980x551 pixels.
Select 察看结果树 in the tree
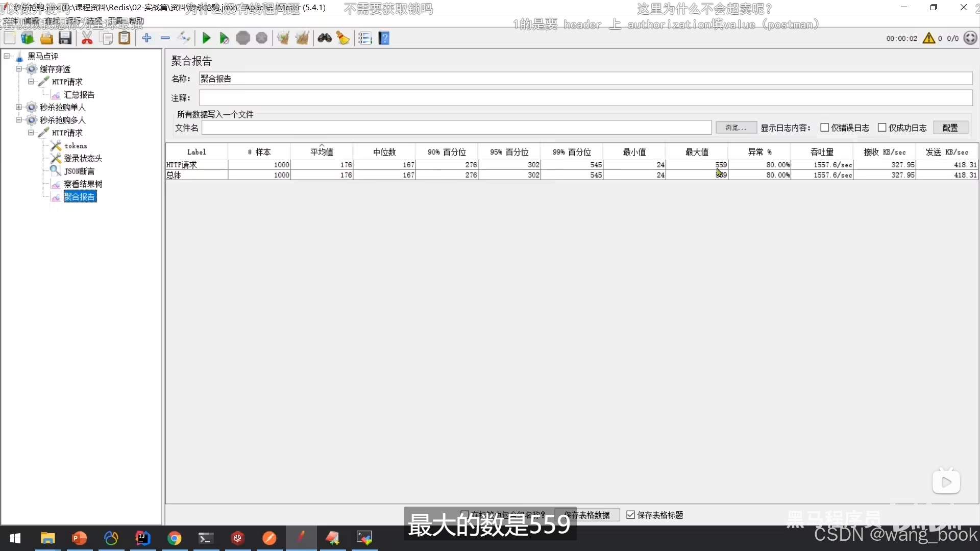click(x=83, y=184)
